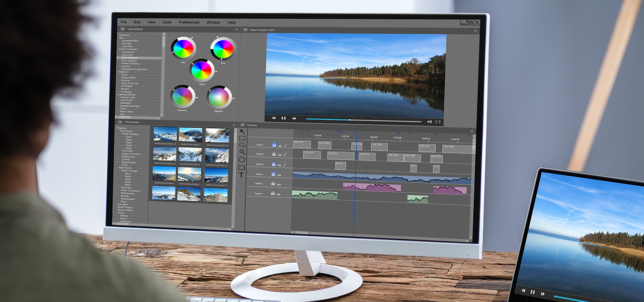Screen dimensions: 644x302
Task: Click the Red color wheel
Action: [x=183, y=49]
